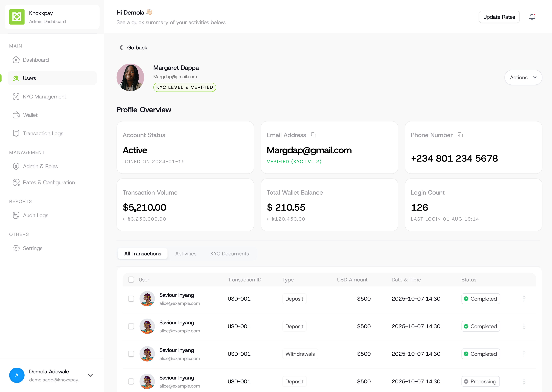The width and height of the screenshot is (552, 392).
Task: Open Settings in sidebar
Action: [x=52, y=248]
